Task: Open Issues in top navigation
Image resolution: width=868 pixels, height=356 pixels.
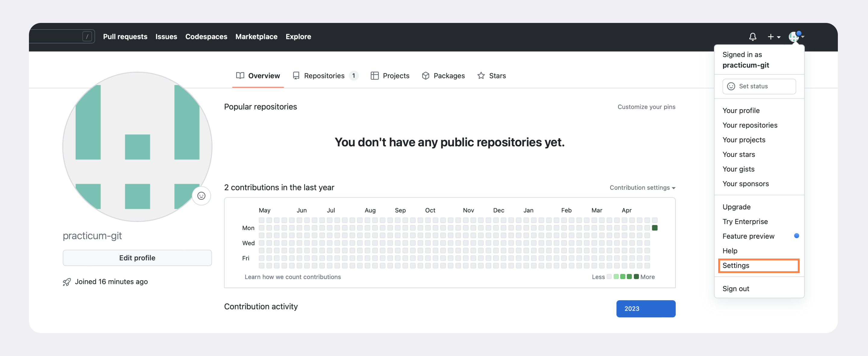Action: coord(166,37)
